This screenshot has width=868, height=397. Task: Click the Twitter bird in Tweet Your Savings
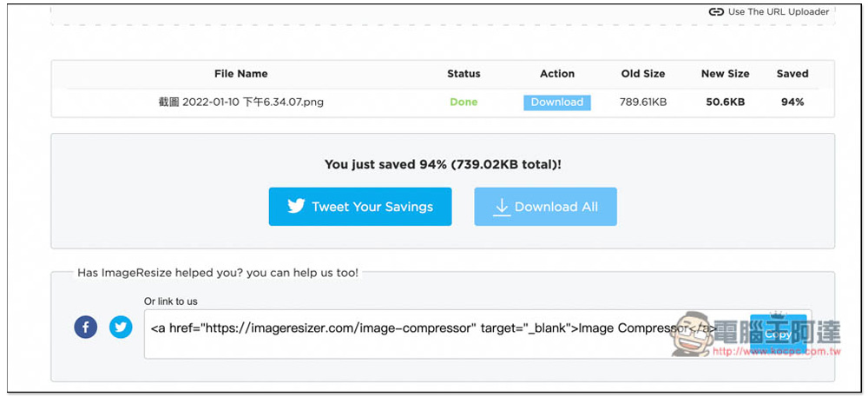point(296,207)
